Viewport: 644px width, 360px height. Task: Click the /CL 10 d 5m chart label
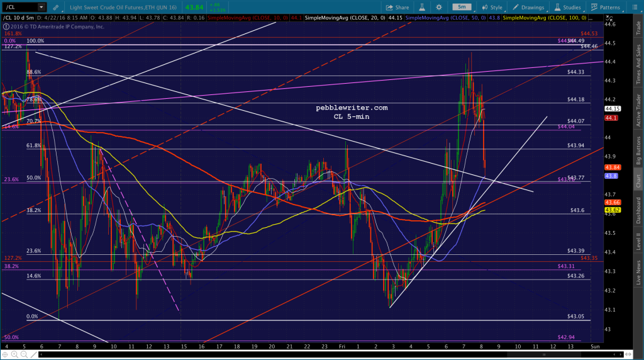click(x=18, y=18)
